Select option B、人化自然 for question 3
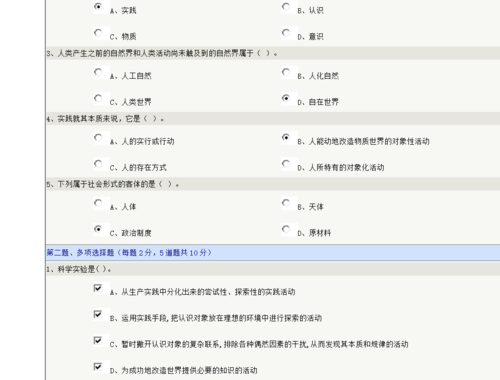The width and height of the screenshot is (500, 380). click(286, 72)
